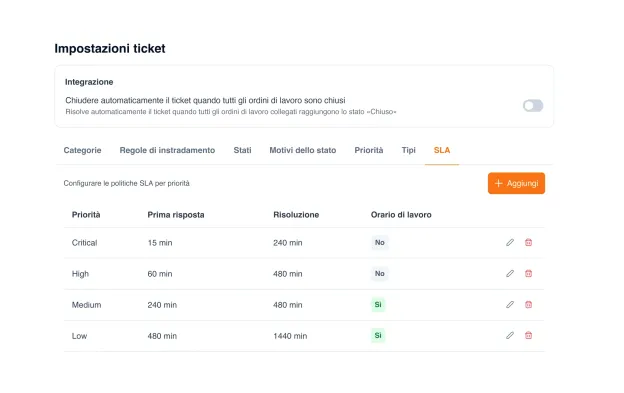
Task: Click the 60 min first response value
Action: [x=160, y=274]
